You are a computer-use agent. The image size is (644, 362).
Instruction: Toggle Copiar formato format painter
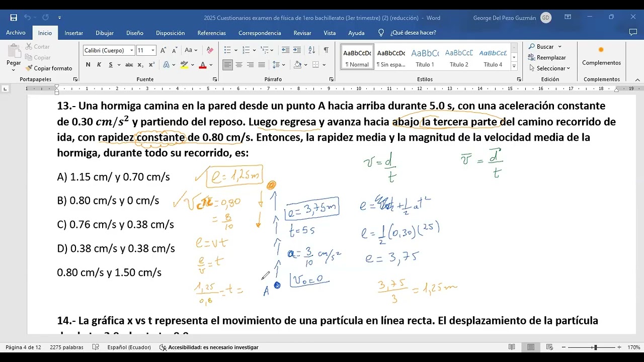(x=49, y=68)
